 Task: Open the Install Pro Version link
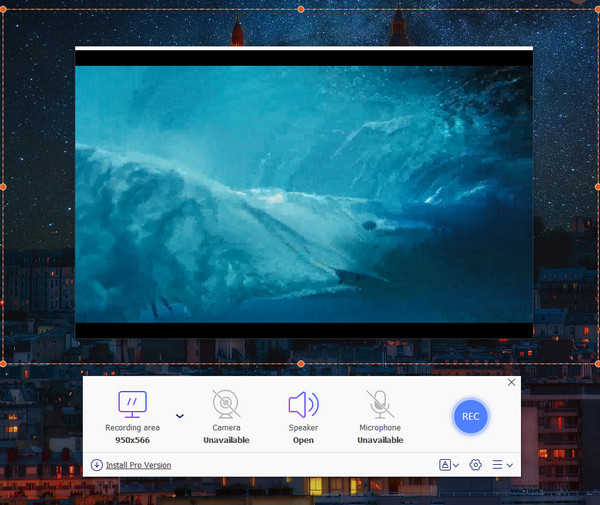139,465
